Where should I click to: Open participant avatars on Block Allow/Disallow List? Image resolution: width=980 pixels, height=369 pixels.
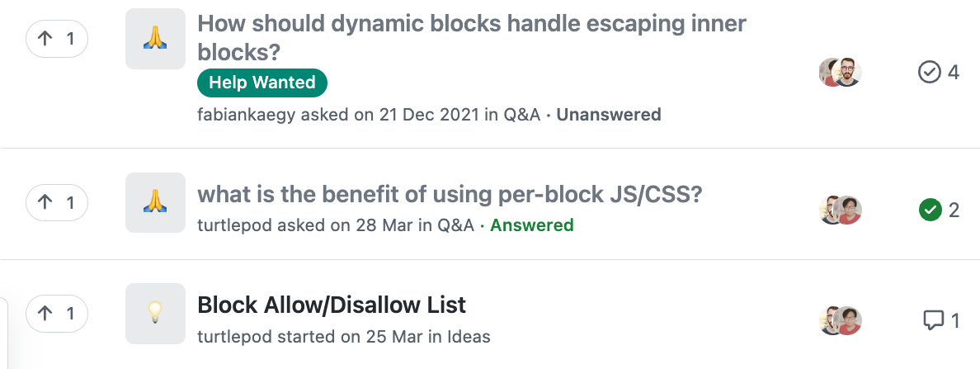(840, 320)
